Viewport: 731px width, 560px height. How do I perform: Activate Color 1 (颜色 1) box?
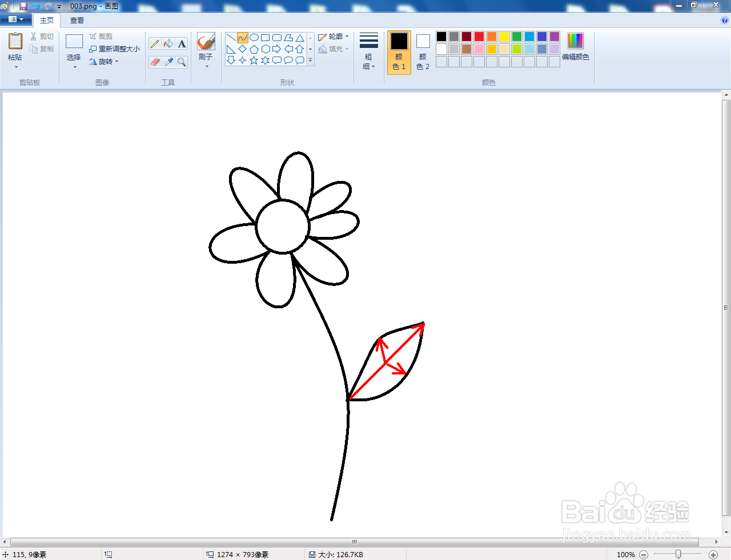point(399,53)
